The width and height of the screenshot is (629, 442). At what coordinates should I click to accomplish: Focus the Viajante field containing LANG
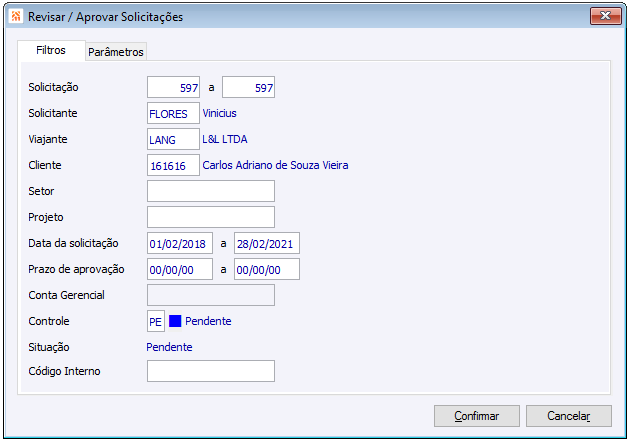tap(173, 139)
